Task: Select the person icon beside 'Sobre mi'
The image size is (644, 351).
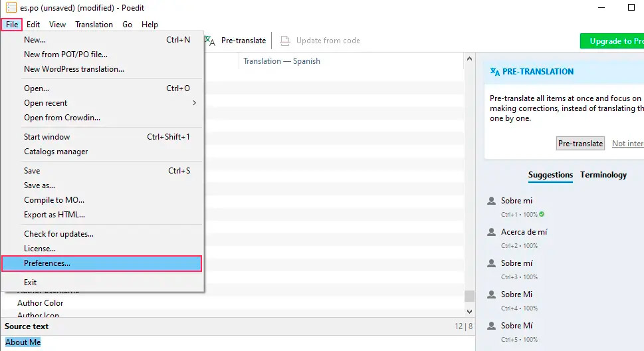Action: (491, 201)
